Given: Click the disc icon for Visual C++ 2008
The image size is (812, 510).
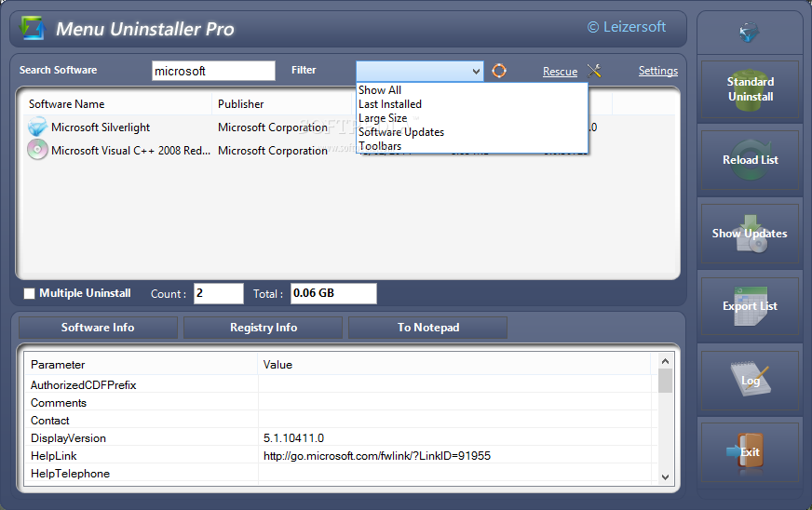Looking at the screenshot, I should click(x=37, y=150).
